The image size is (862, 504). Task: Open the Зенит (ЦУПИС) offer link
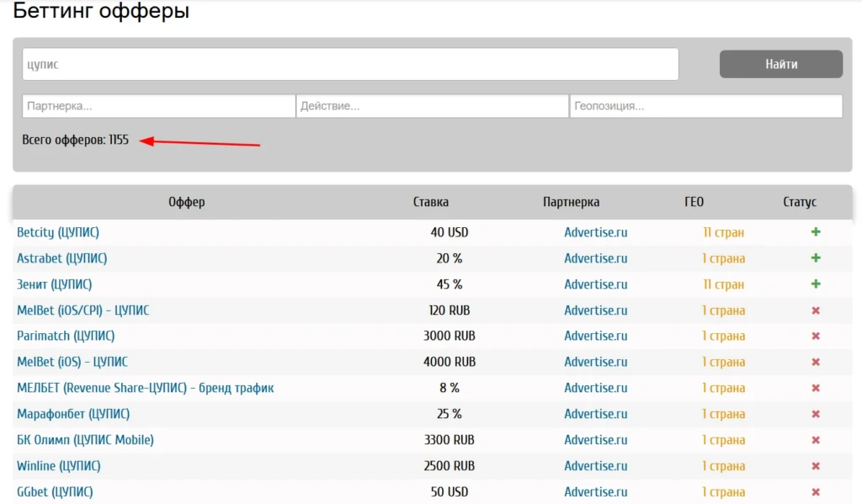(x=54, y=284)
